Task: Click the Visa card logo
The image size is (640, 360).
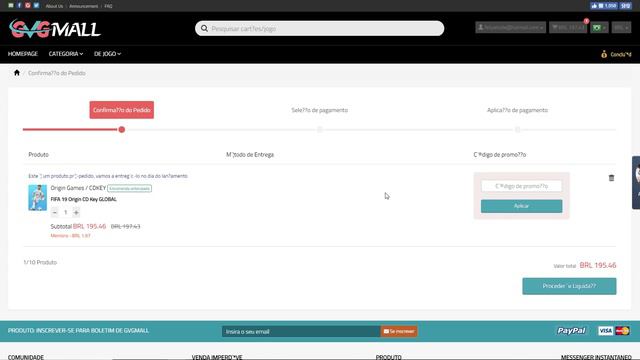Action: click(x=605, y=331)
